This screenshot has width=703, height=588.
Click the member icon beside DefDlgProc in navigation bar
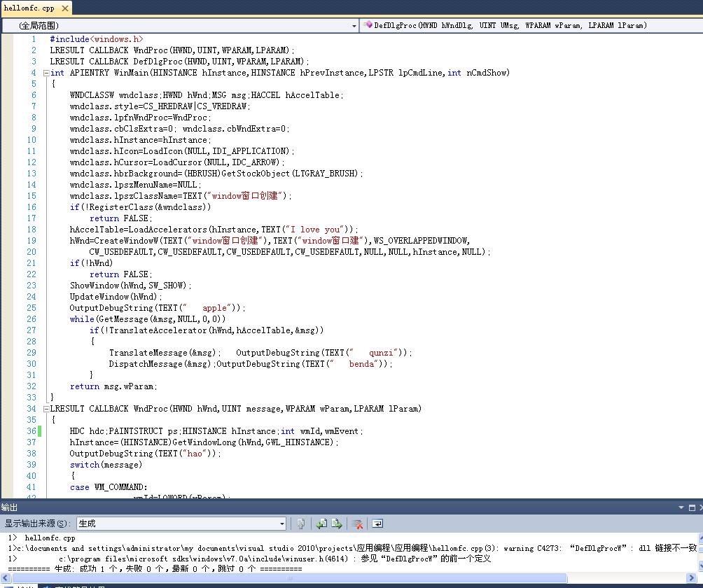point(368,25)
